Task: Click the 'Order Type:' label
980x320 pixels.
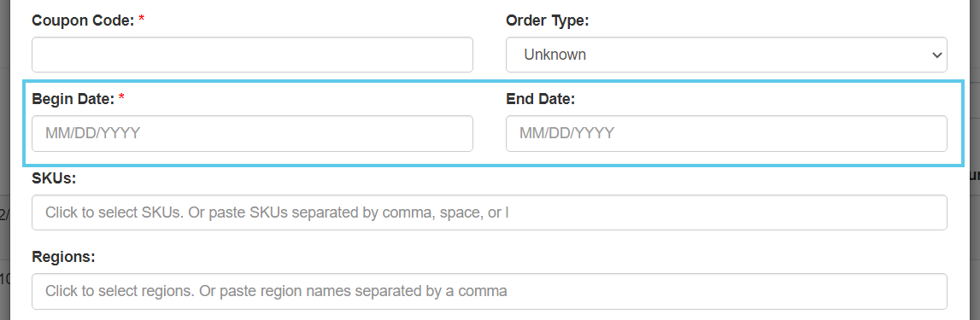Action: pyautogui.click(x=547, y=20)
